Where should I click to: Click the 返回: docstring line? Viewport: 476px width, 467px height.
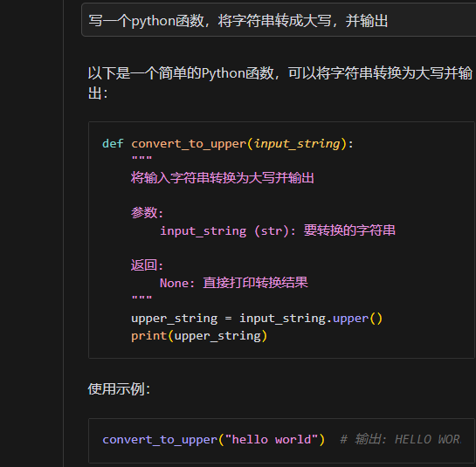pos(148,265)
